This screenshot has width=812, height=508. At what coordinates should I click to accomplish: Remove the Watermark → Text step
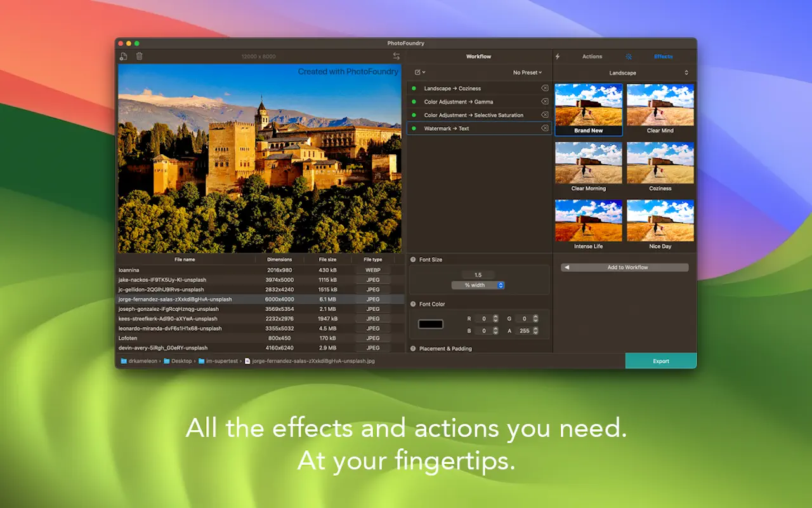coord(544,128)
